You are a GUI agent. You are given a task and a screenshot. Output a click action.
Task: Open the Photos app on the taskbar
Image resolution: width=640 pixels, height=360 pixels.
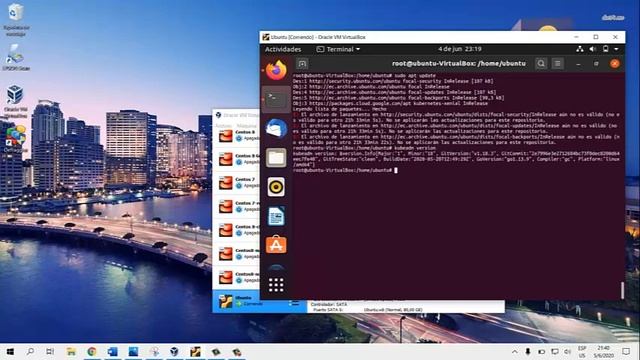pos(133,351)
